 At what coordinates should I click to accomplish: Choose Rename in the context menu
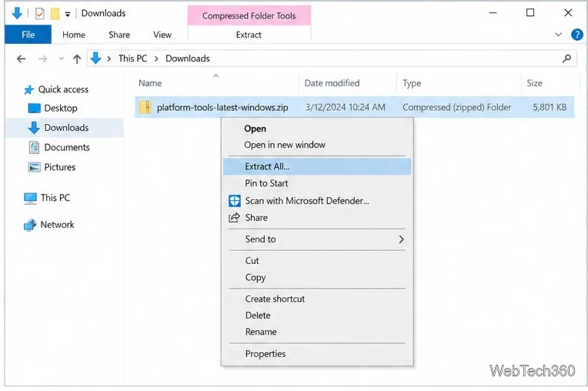[x=317, y=332]
